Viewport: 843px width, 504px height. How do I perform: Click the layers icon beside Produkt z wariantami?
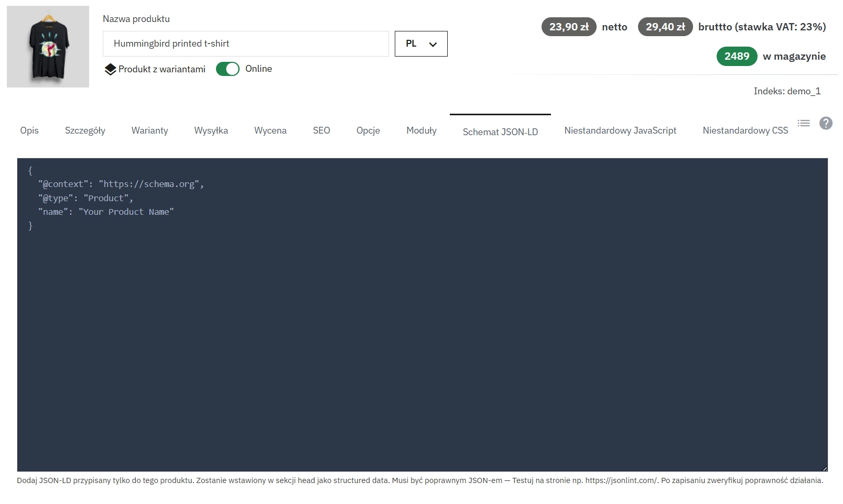pos(111,69)
